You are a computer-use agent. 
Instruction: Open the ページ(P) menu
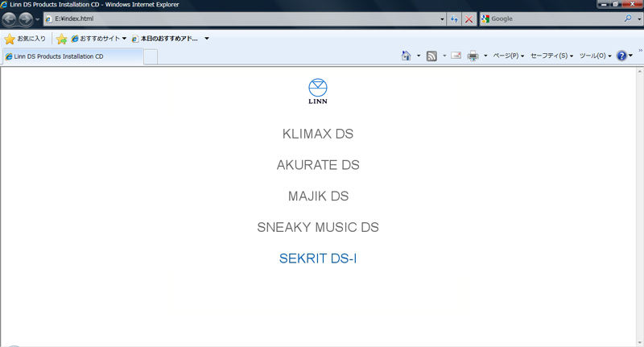pyautogui.click(x=509, y=56)
